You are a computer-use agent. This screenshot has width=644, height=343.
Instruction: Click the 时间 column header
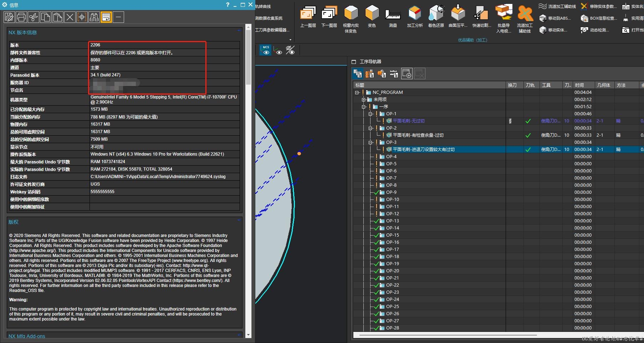(x=583, y=85)
